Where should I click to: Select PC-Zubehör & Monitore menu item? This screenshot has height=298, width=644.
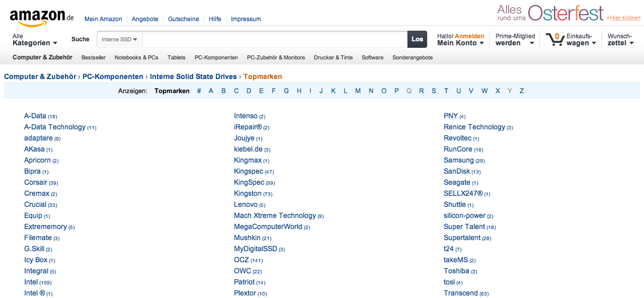pos(276,57)
